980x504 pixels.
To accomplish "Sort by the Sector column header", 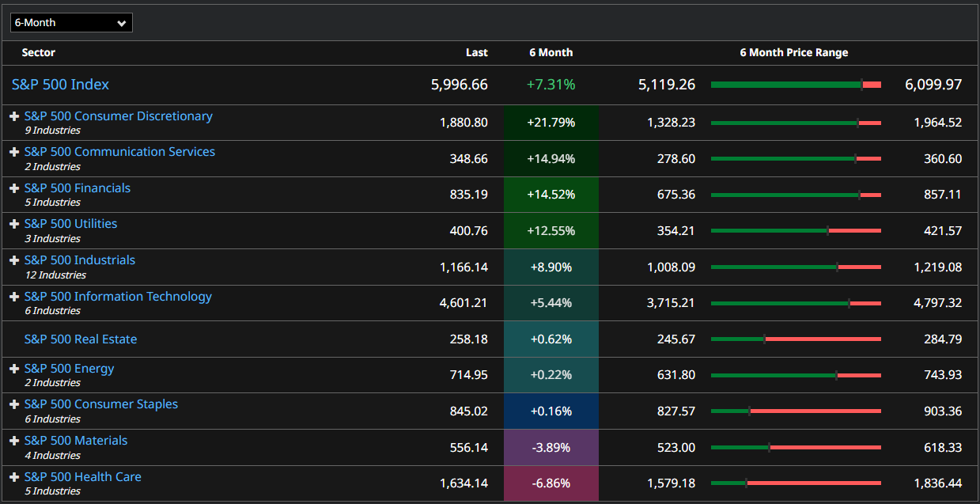I will pos(39,52).
